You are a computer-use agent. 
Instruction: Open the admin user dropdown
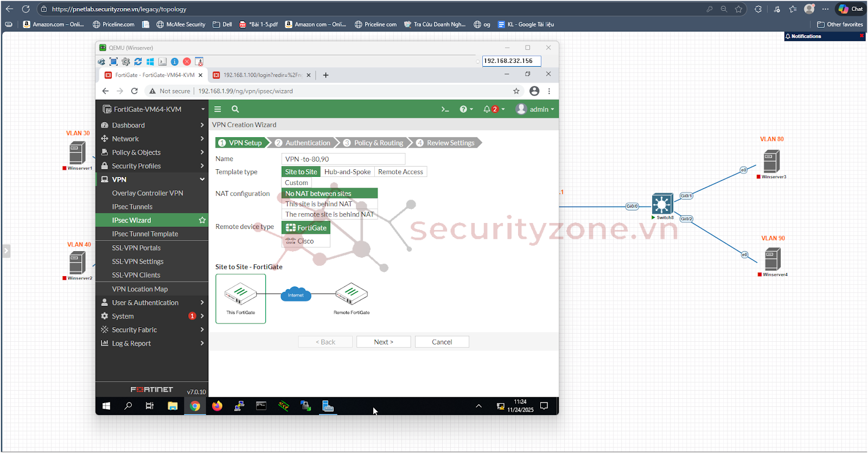pyautogui.click(x=535, y=109)
